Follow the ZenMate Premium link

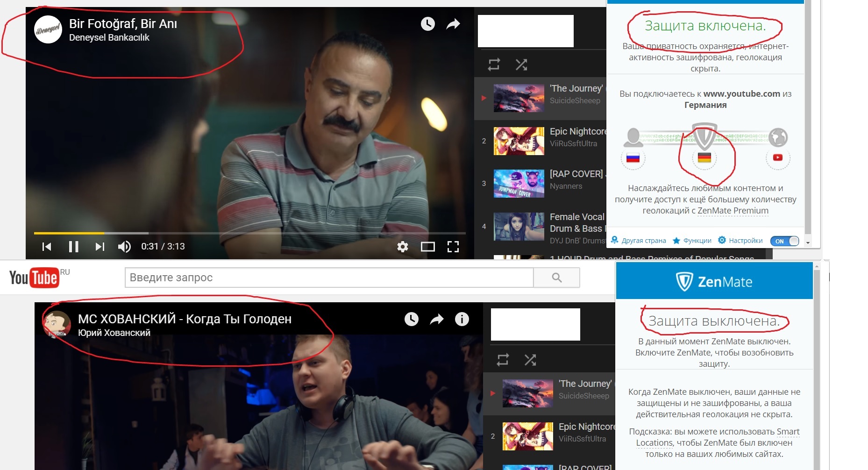(x=733, y=211)
